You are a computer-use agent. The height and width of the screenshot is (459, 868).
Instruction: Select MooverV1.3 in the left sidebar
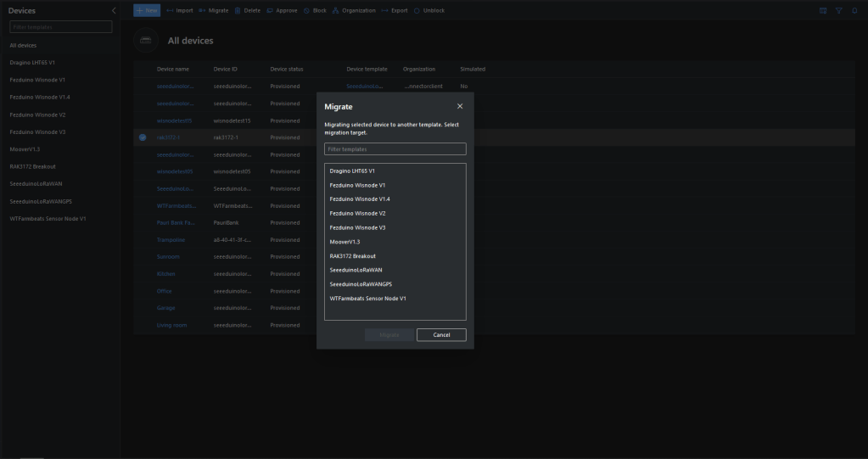(25, 149)
